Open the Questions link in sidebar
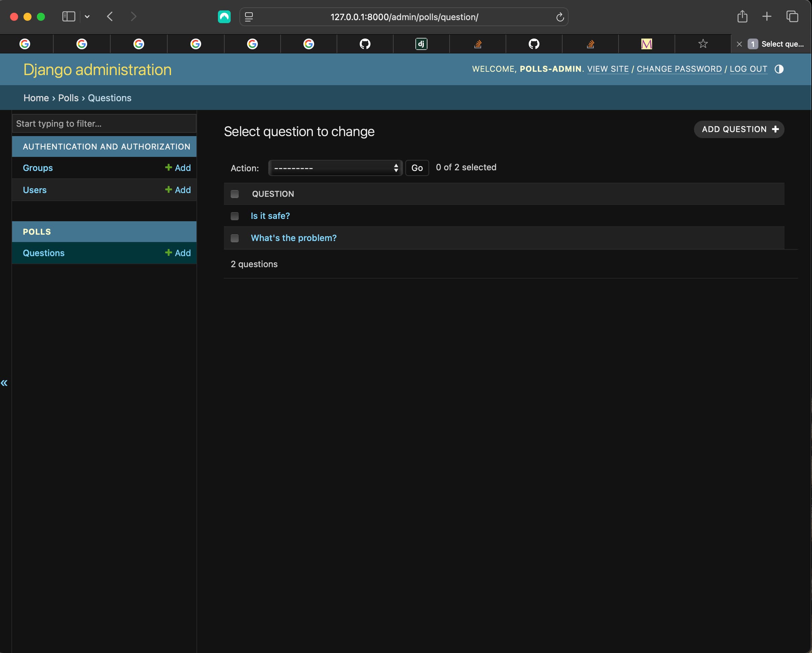 click(44, 253)
